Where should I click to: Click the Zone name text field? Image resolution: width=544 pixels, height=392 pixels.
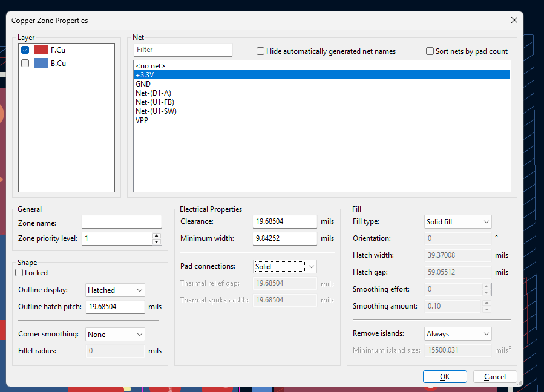[122, 222]
